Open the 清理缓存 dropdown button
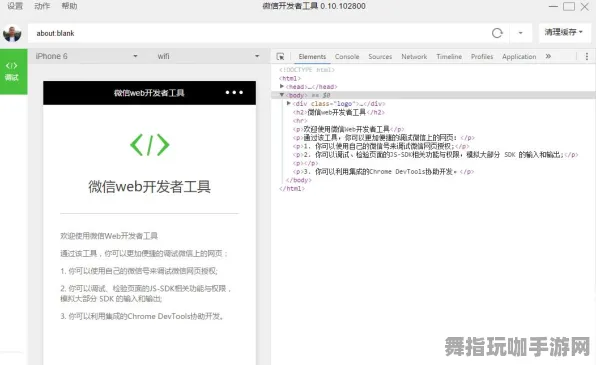Image resolution: width=596 pixels, height=365 pixels. 564,33
